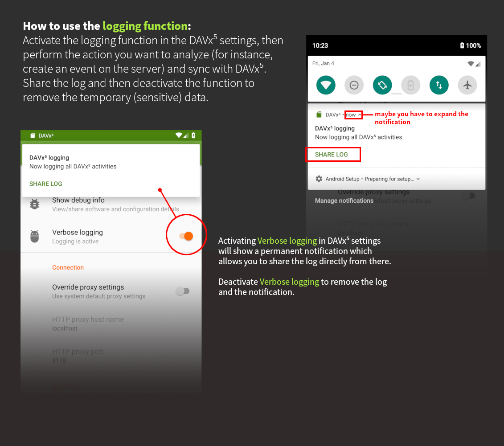
Task: Turn off the Verbose logging switch
Action: click(x=186, y=236)
